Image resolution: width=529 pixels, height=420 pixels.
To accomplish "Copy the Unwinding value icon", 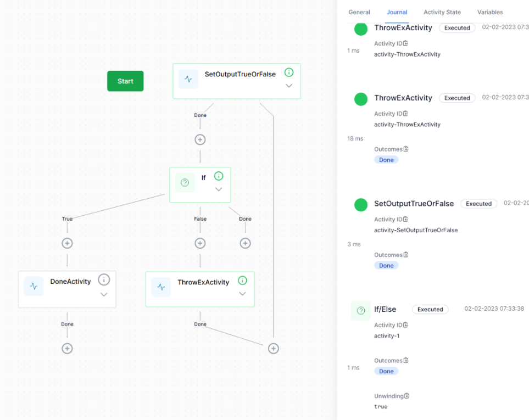I will (407, 395).
